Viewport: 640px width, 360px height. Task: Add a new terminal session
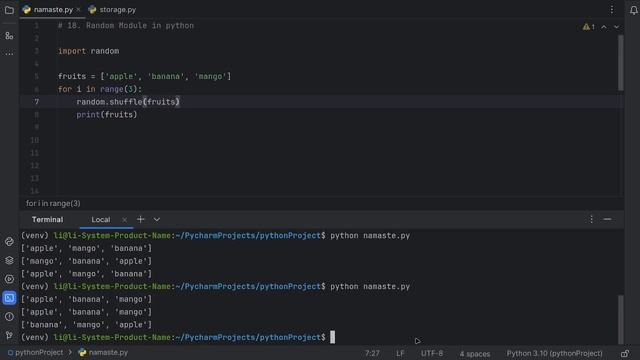click(140, 220)
